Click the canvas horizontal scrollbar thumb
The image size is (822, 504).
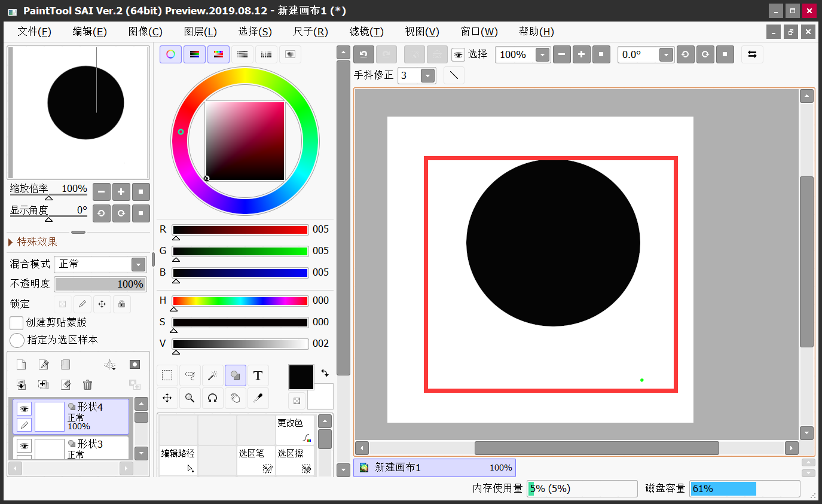tap(597, 448)
